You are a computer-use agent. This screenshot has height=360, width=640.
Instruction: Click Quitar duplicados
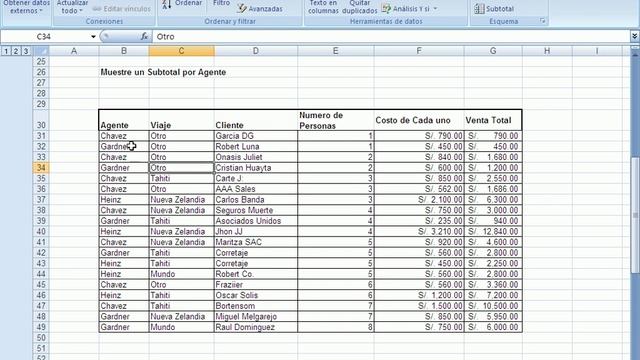(x=360, y=7)
